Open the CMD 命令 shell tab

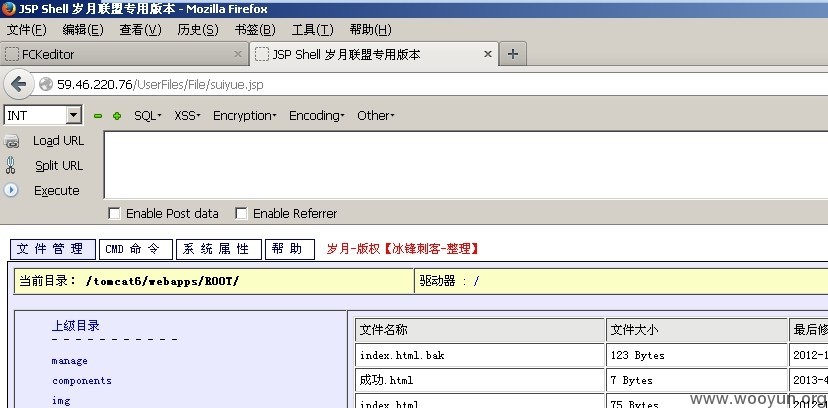pyautogui.click(x=136, y=249)
